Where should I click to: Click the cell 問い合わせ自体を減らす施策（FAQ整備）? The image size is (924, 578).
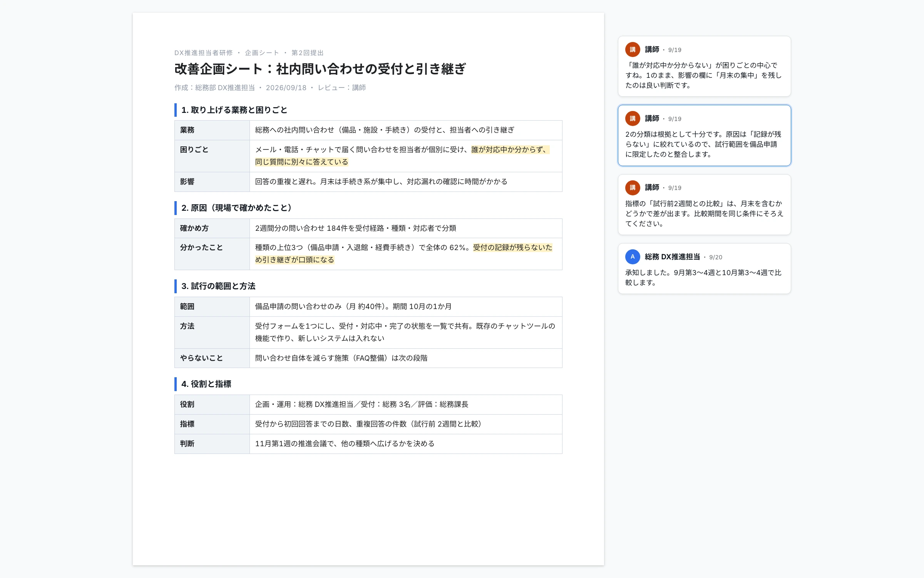406,358
